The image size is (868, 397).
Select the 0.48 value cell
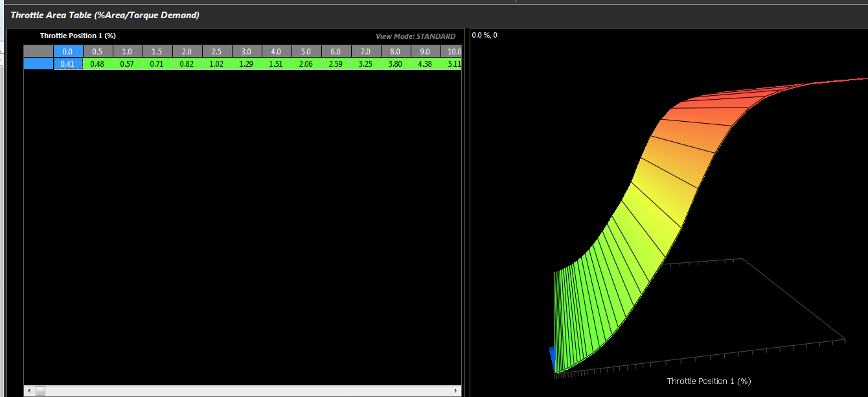pos(98,63)
